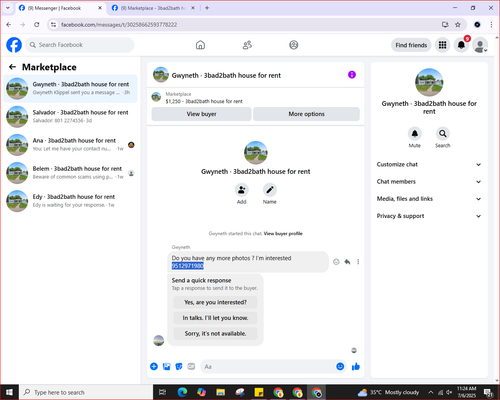Open the listing thumbnail in right panel
The width and height of the screenshot is (500, 400).
coord(429,82)
